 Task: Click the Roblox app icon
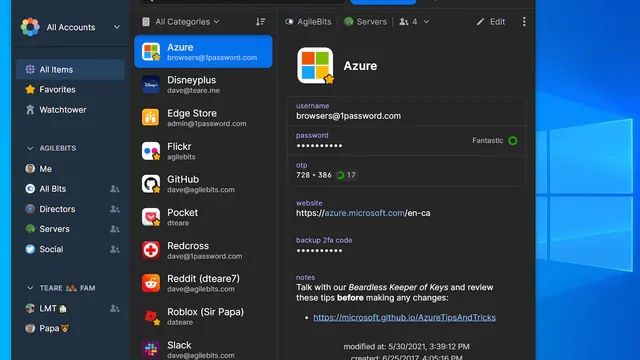click(151, 316)
